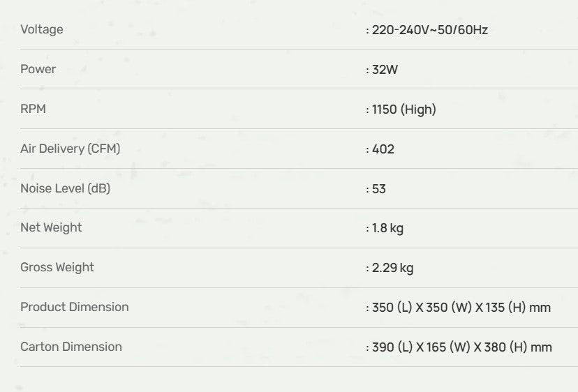
Task: Select the 220-240V~50/60Hz voltage value
Action: [429, 30]
